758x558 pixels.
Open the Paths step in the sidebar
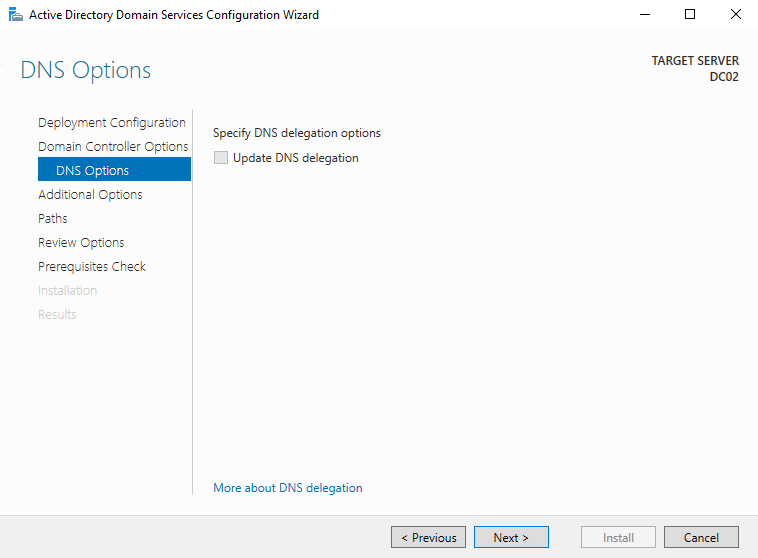[53, 219]
